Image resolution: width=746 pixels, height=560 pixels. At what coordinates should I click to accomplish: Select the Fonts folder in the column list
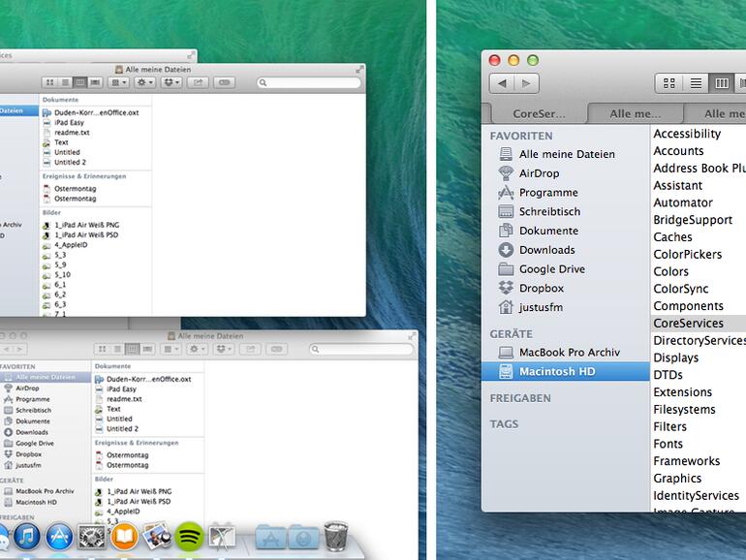(699, 444)
